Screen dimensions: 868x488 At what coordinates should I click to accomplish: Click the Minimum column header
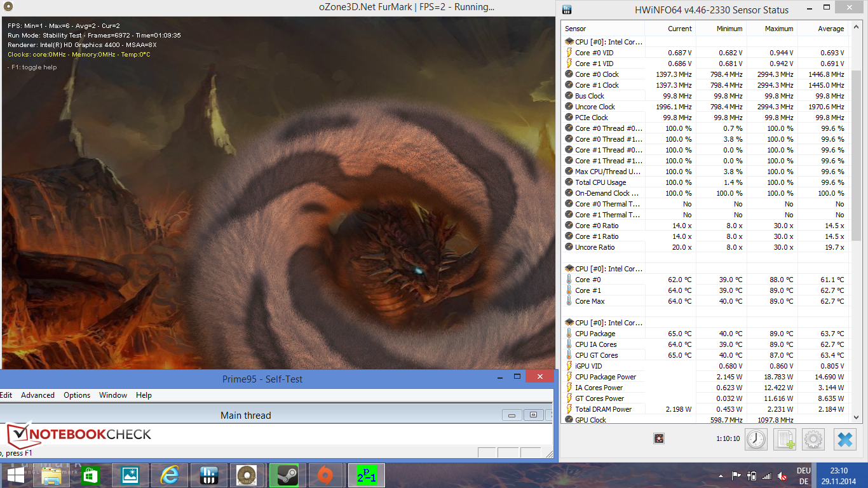point(721,29)
